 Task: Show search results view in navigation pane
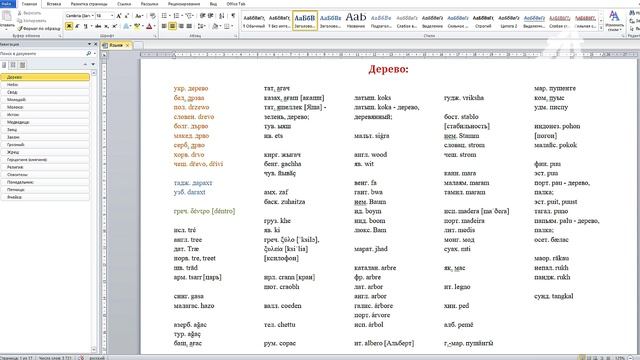[22, 65]
